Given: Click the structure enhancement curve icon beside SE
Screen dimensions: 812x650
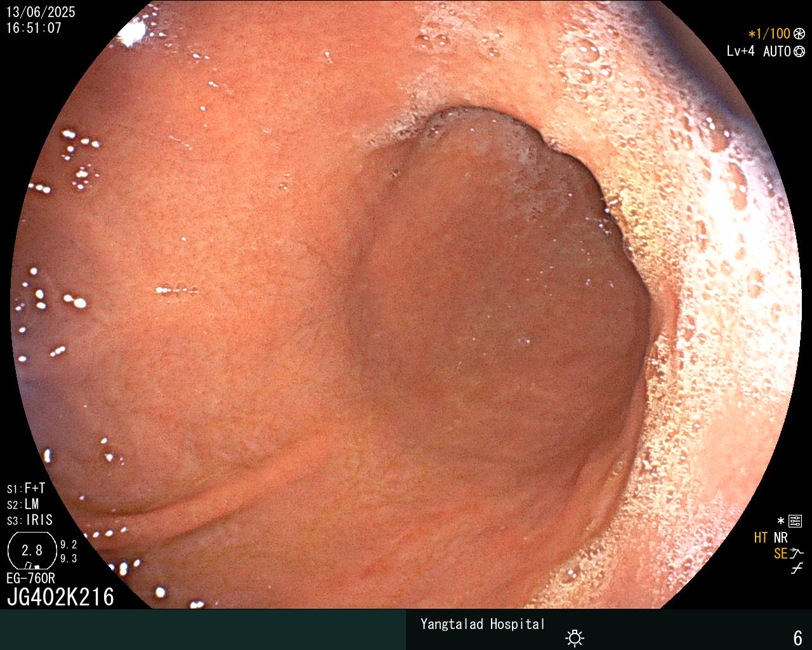Looking at the screenshot, I should [x=797, y=554].
